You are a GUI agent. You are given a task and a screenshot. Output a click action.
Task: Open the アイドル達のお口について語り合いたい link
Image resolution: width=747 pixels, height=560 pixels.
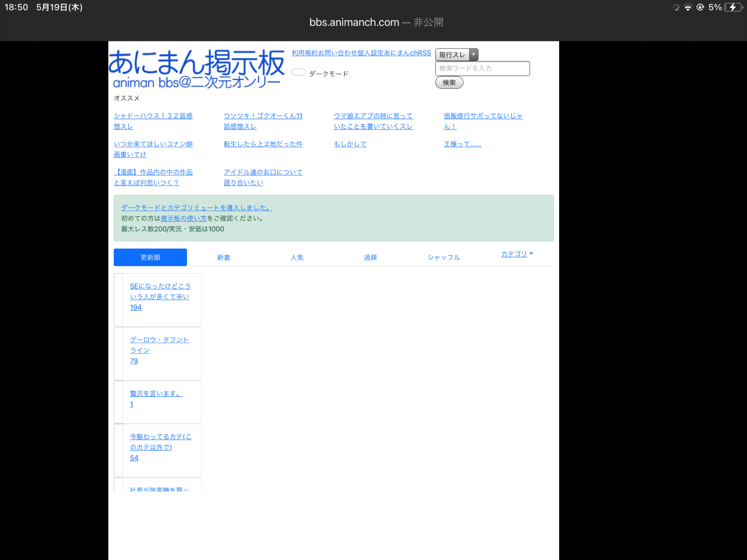(x=263, y=177)
